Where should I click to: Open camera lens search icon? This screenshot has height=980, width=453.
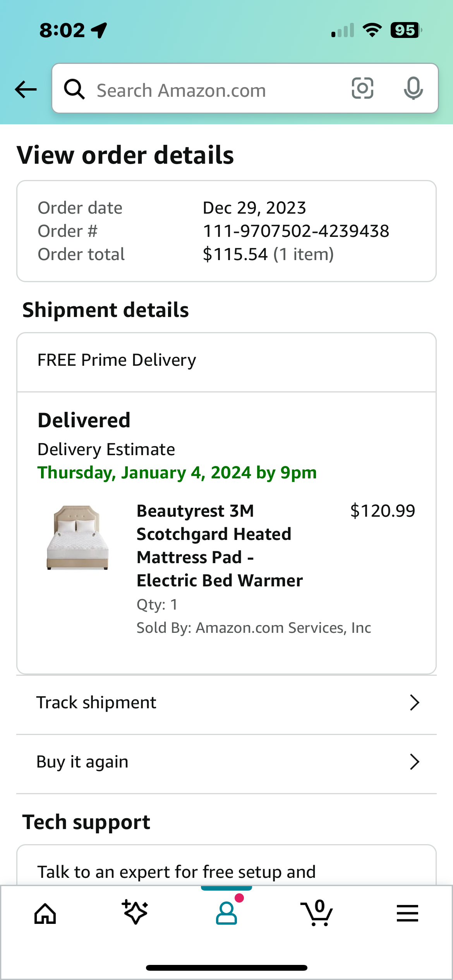click(362, 88)
